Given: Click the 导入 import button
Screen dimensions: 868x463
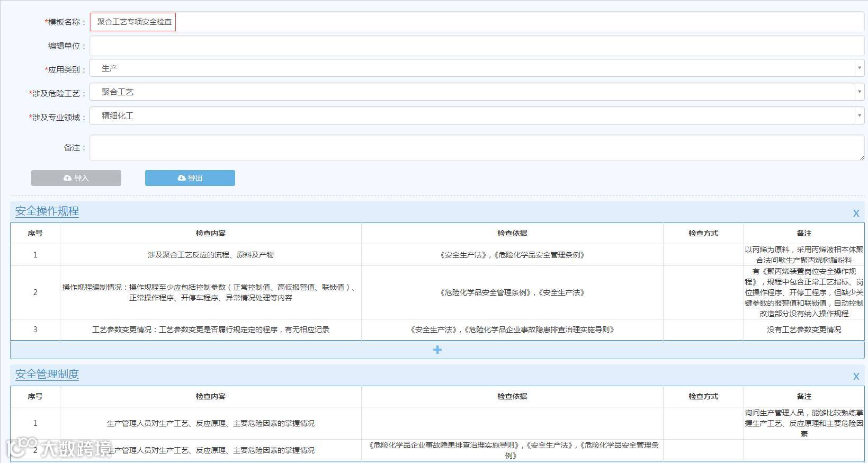Looking at the screenshot, I should click(76, 178).
